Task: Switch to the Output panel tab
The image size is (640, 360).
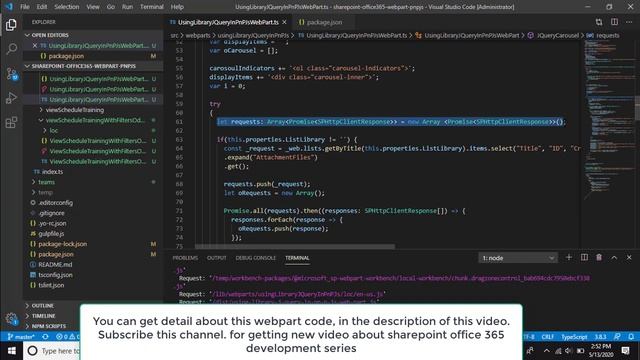Action: [x=216, y=258]
